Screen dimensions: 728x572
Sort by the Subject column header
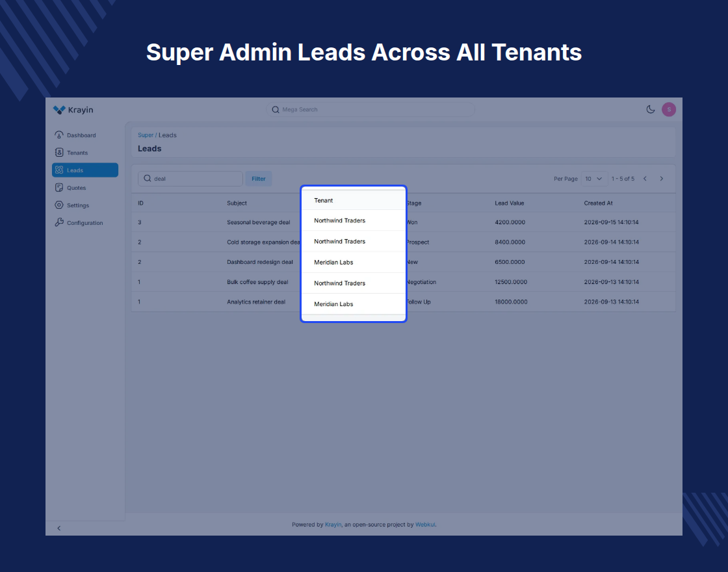(x=237, y=203)
